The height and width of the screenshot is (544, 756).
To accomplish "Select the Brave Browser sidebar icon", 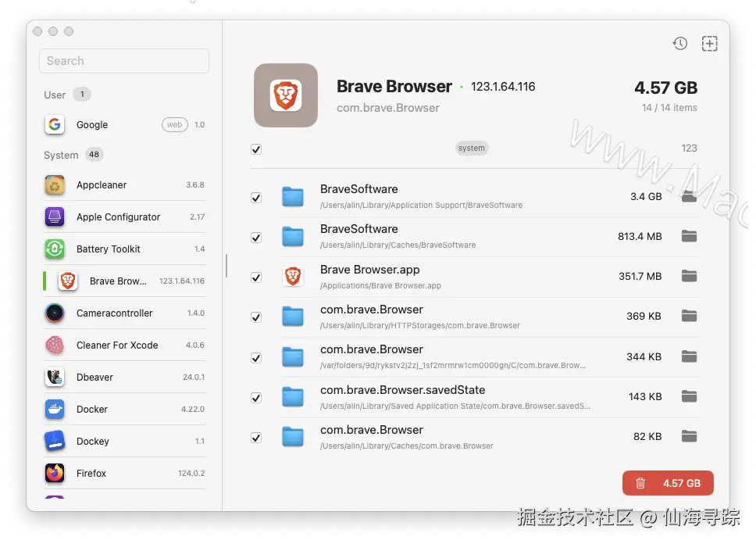I will click(68, 281).
